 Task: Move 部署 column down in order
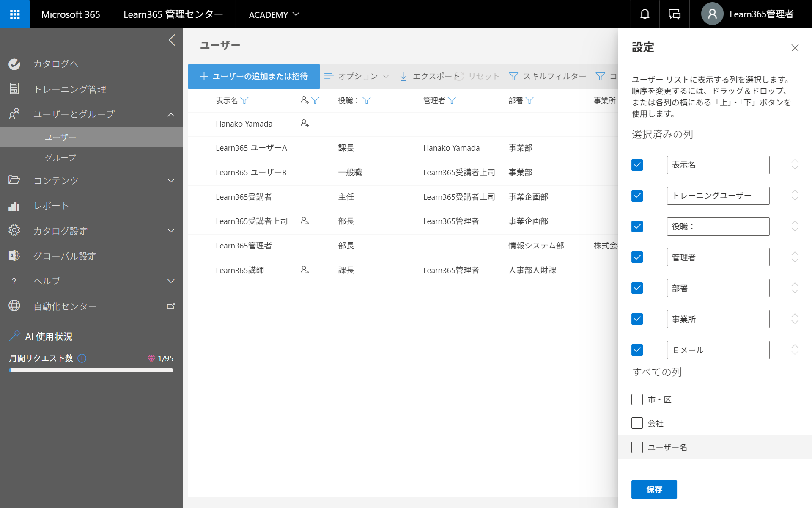point(795,291)
